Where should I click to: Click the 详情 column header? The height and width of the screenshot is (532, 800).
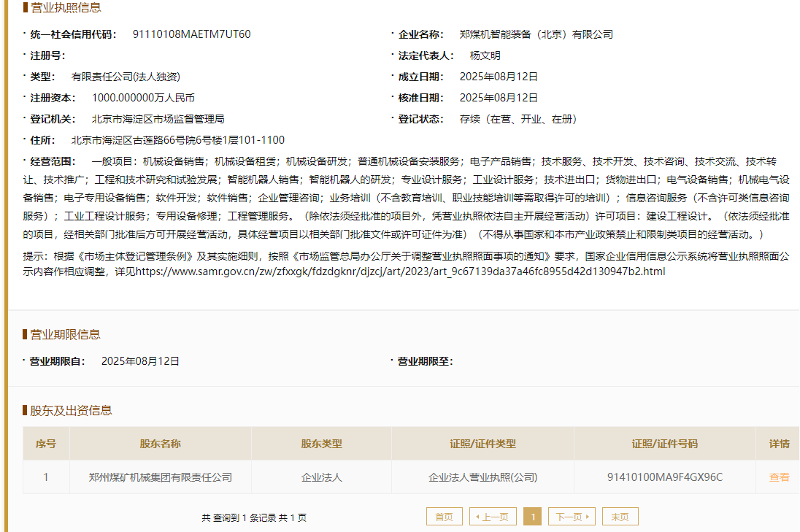(x=779, y=444)
